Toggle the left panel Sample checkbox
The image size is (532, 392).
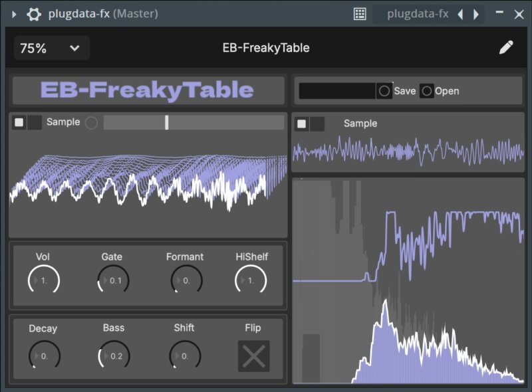[x=19, y=122]
